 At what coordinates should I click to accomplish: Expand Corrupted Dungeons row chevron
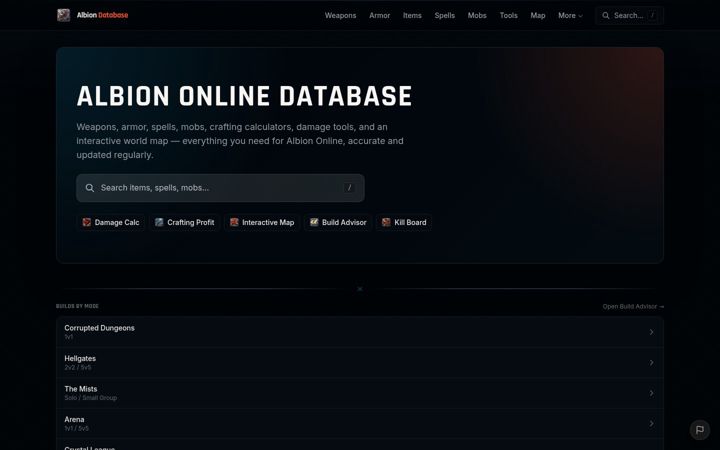651,332
